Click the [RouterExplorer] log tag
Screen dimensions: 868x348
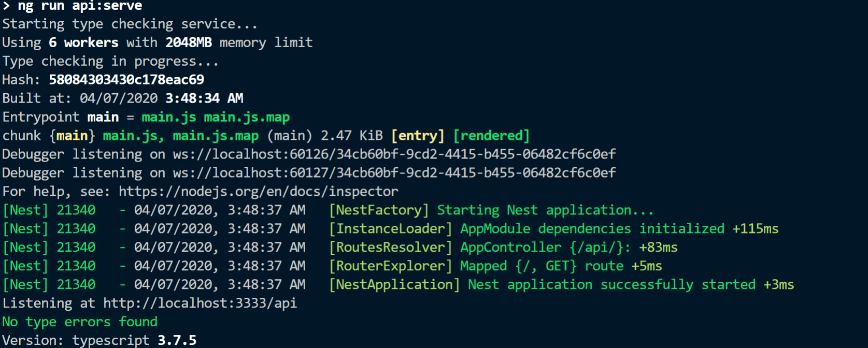pos(390,266)
